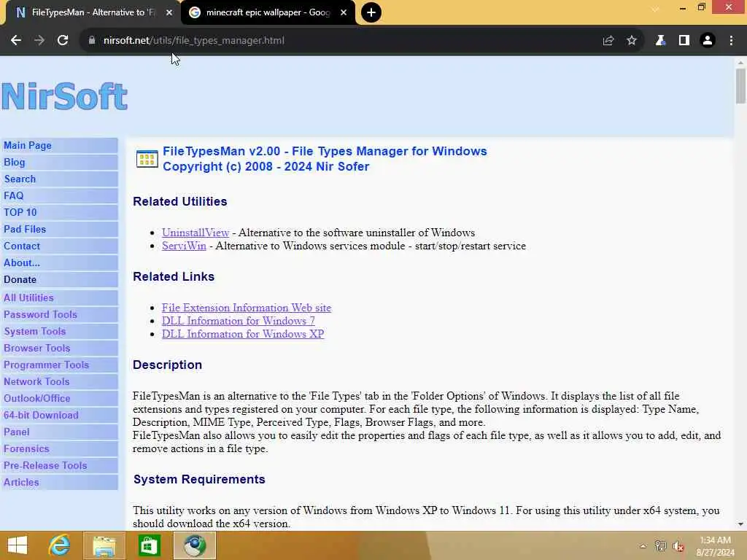Follow the ServiWin link

(184, 246)
